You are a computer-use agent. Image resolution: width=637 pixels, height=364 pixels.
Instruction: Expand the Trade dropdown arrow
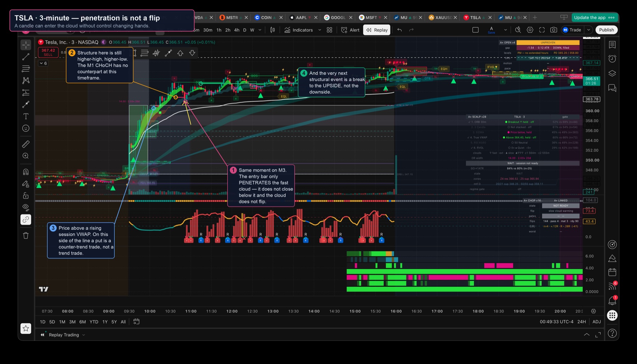click(589, 30)
